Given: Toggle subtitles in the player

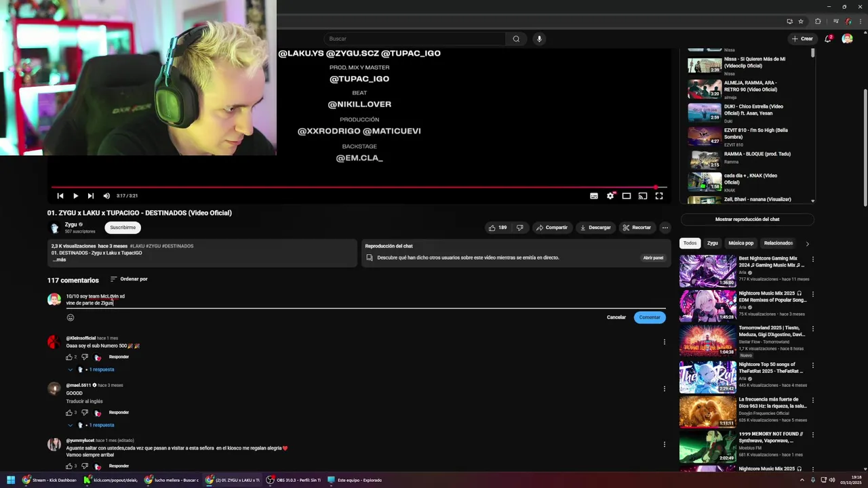Looking at the screenshot, I should click(594, 196).
